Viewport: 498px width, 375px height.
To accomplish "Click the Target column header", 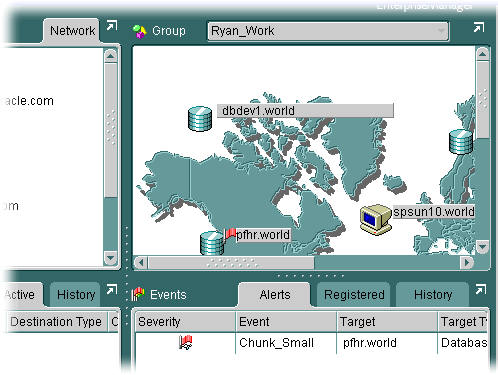I will tap(387, 322).
